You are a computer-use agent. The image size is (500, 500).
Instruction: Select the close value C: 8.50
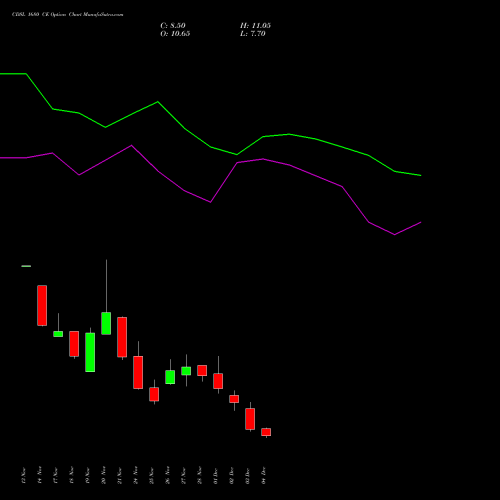pyautogui.click(x=173, y=26)
